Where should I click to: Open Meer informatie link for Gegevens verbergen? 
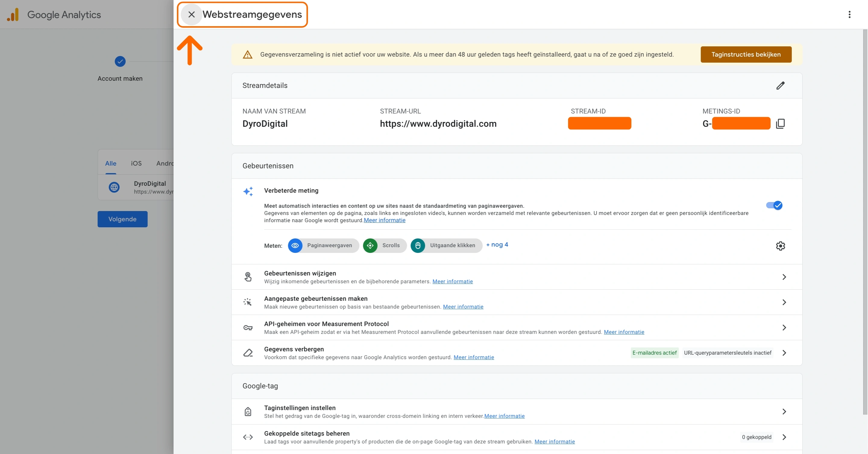click(473, 357)
